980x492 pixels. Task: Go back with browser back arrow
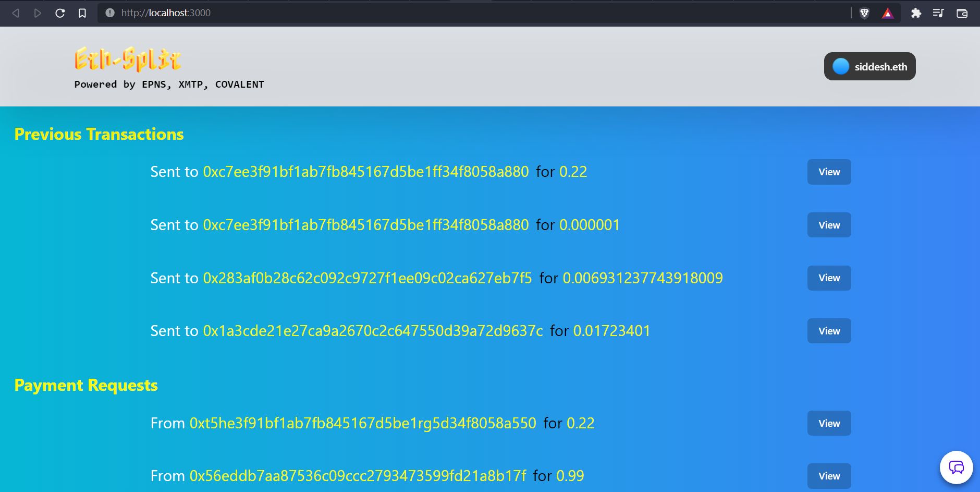(x=16, y=13)
